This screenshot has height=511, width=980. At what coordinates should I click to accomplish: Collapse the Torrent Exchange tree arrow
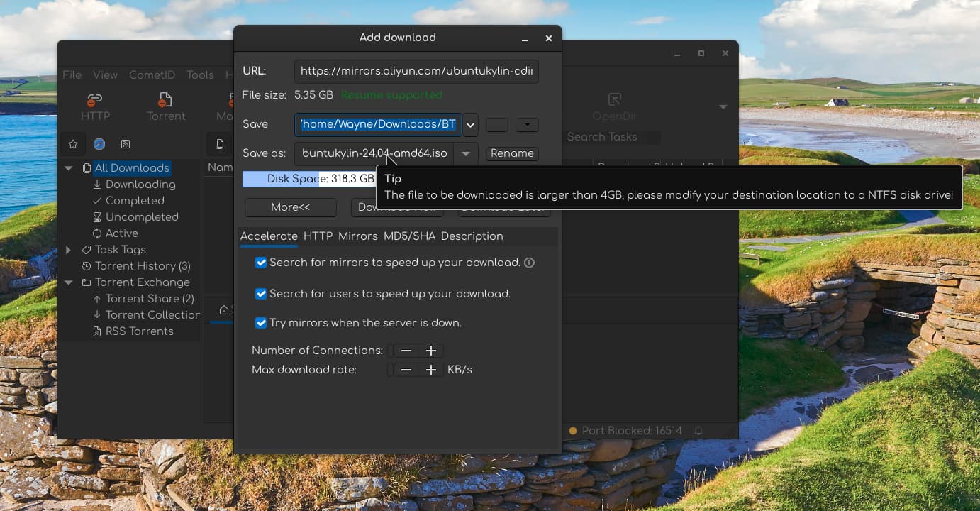(69, 282)
